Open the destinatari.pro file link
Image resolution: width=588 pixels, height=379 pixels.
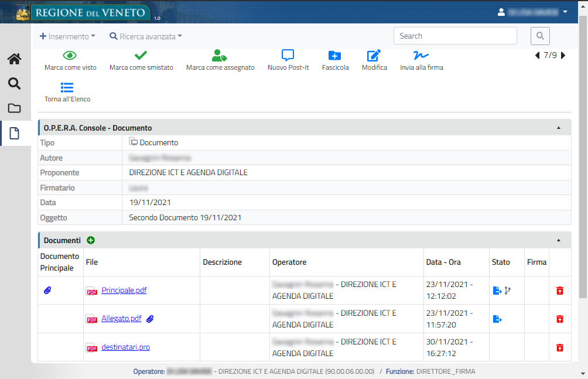(125, 347)
